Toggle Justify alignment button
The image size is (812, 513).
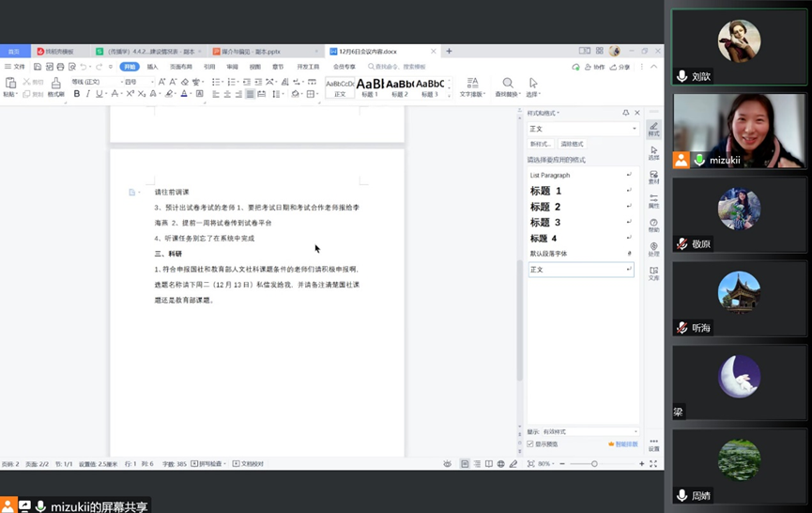250,94
